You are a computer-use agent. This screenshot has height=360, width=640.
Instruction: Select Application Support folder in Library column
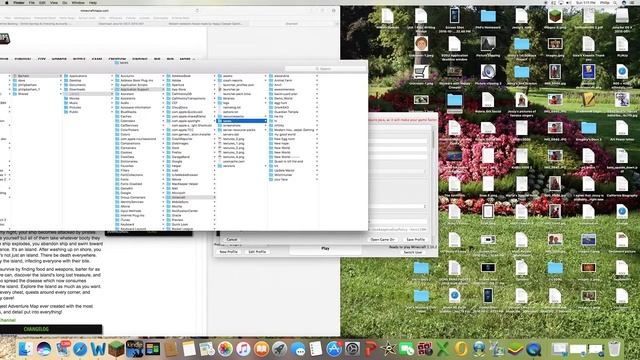(139, 89)
